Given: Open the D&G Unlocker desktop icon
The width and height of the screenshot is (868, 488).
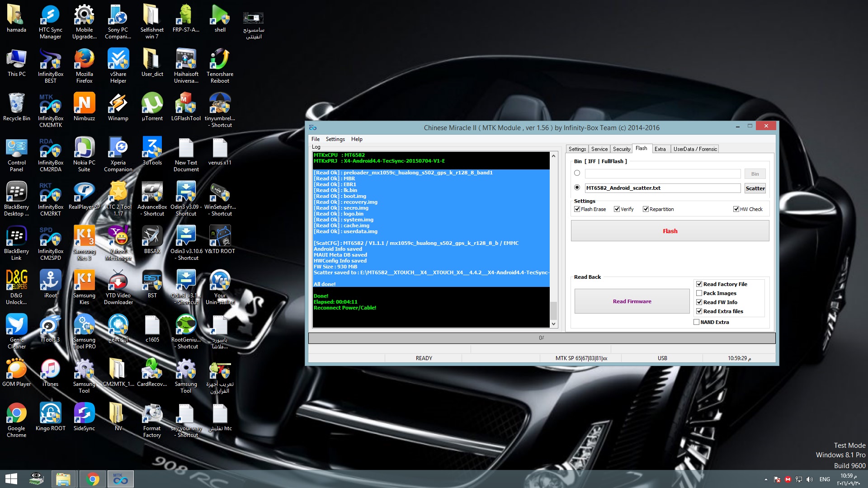Looking at the screenshot, I should point(16,287).
